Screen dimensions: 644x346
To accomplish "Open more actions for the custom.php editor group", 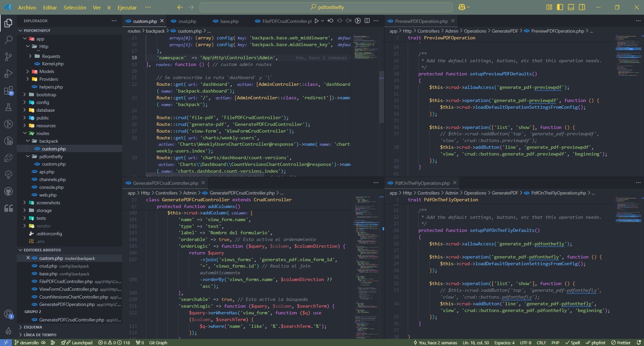I will [376, 21].
